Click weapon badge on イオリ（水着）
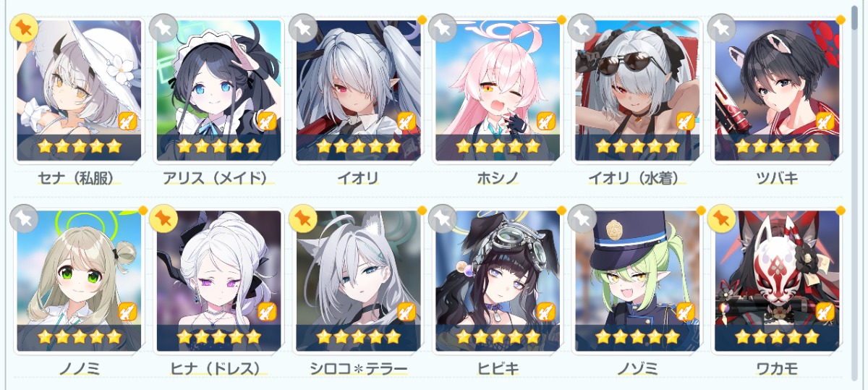This screenshot has height=390, width=868. coord(686,121)
